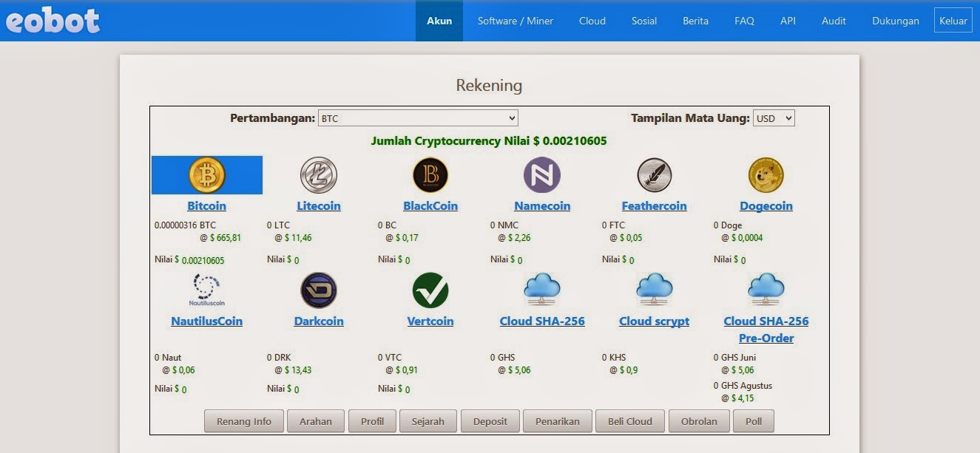Click the Cloud SHA-256 Pre-Order cloud icon

(766, 290)
